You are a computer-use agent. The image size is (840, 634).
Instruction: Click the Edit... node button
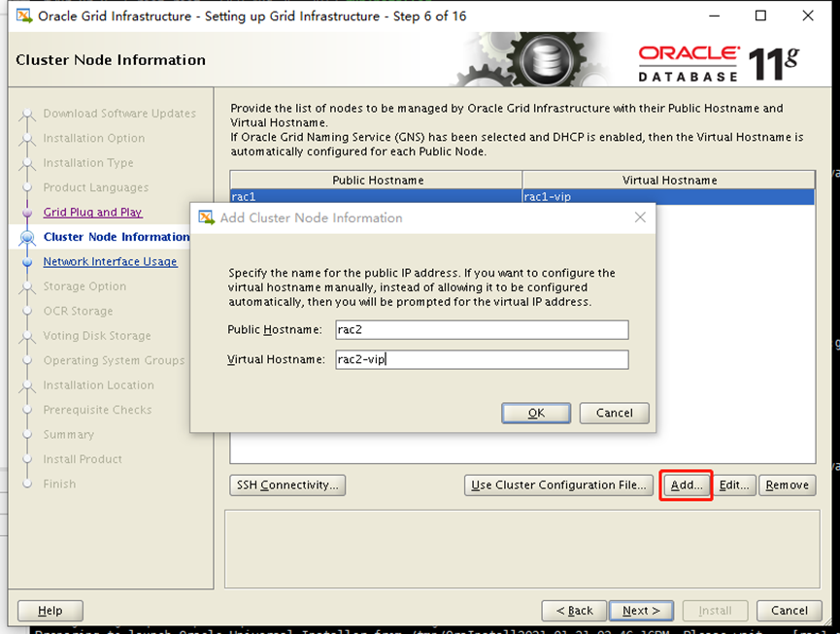click(x=733, y=484)
